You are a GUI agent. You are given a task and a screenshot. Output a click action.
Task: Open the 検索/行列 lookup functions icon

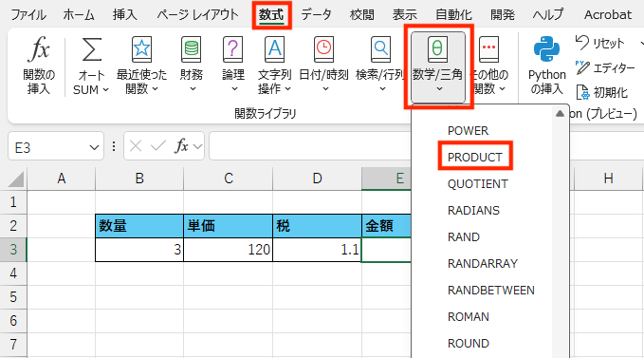point(380,49)
